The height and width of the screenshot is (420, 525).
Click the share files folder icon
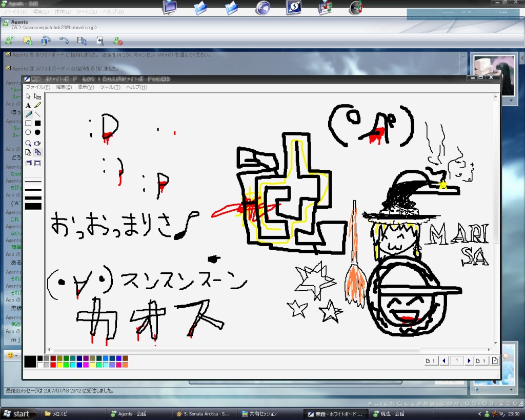28,41
